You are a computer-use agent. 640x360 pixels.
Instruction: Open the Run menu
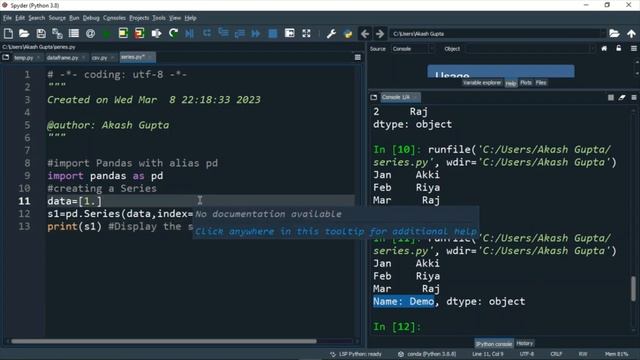pyautogui.click(x=74, y=18)
